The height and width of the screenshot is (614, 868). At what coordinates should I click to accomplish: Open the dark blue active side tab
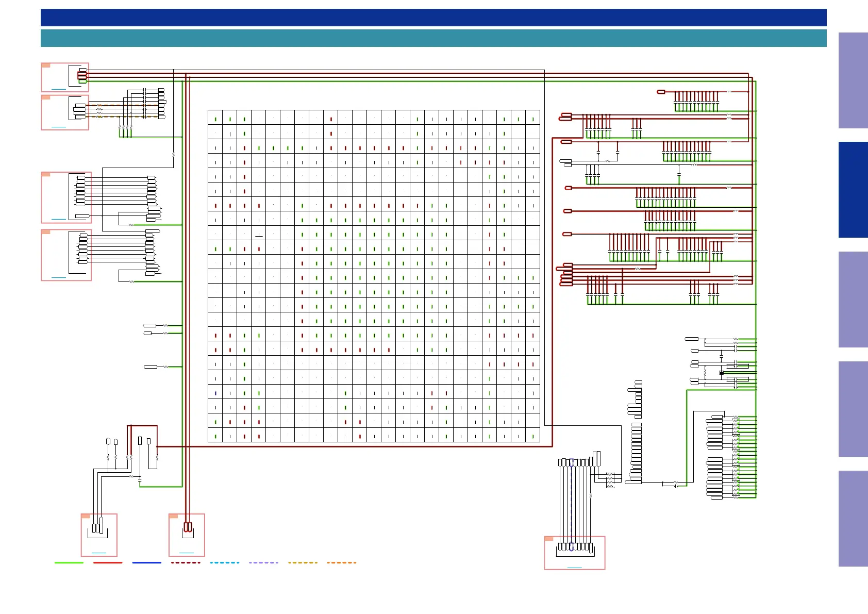click(853, 190)
